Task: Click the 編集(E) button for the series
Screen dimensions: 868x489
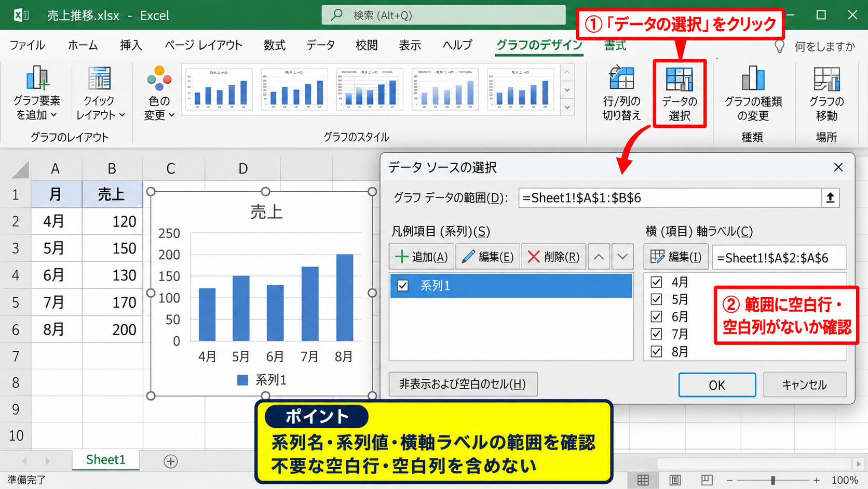Action: pos(487,257)
